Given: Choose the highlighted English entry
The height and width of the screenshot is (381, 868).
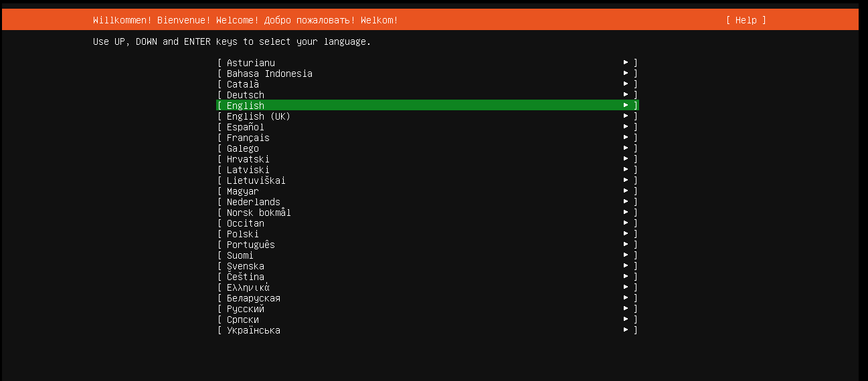Looking at the screenshot, I should [x=428, y=106].
